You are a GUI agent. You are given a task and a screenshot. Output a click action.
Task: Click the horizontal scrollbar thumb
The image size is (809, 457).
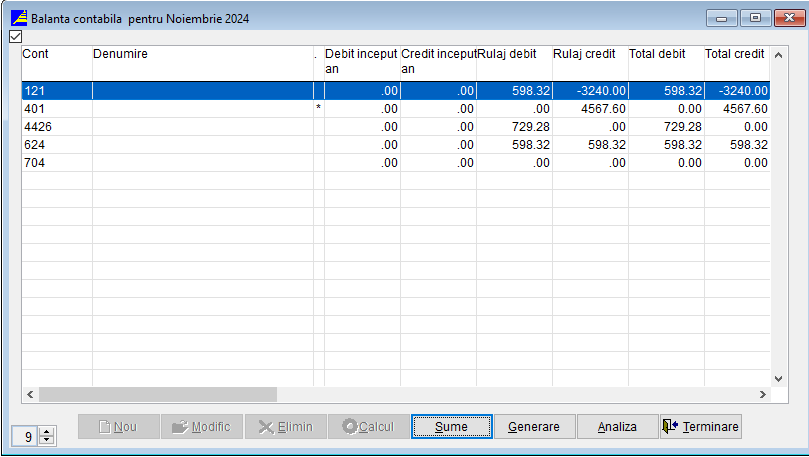[x=157, y=395]
